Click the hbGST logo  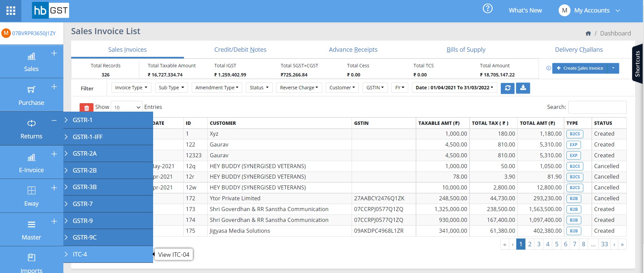pos(50,10)
